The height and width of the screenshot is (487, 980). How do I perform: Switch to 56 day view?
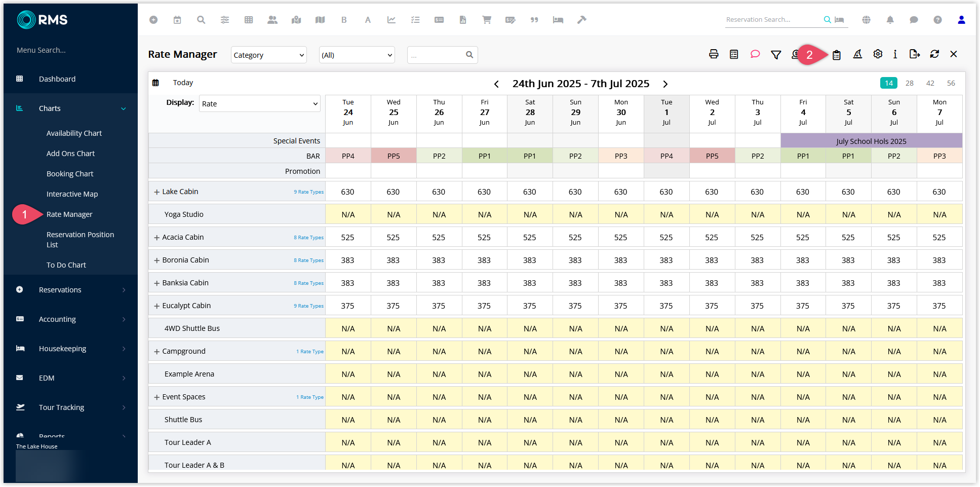coord(951,83)
